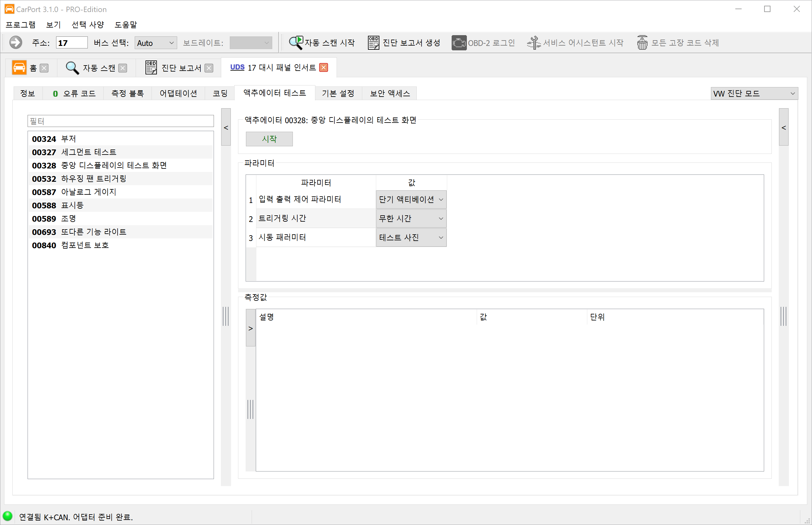Click the UDS link on the active tab
Viewport: 812px width, 525px height.
tap(237, 67)
